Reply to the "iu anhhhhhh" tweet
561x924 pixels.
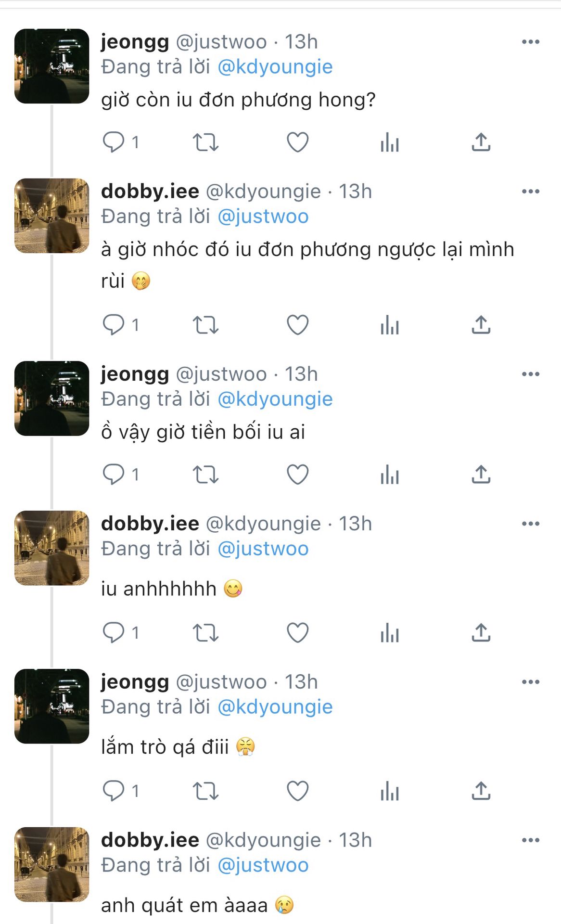pos(114,633)
